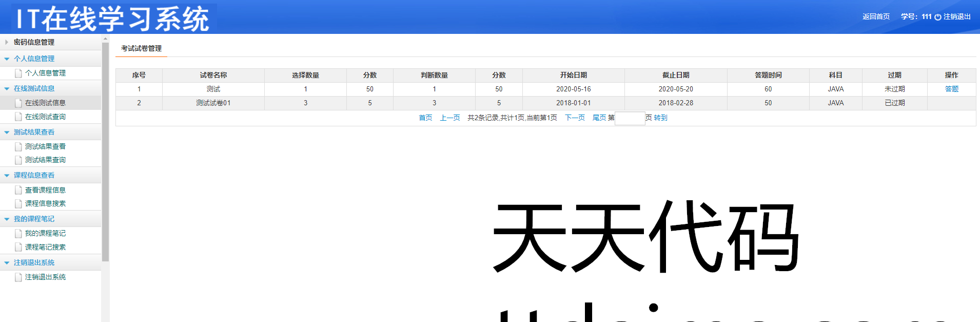Click the page icon beside 测试结果查看 item
Viewport: 980px width, 322px height.
click(x=18, y=147)
